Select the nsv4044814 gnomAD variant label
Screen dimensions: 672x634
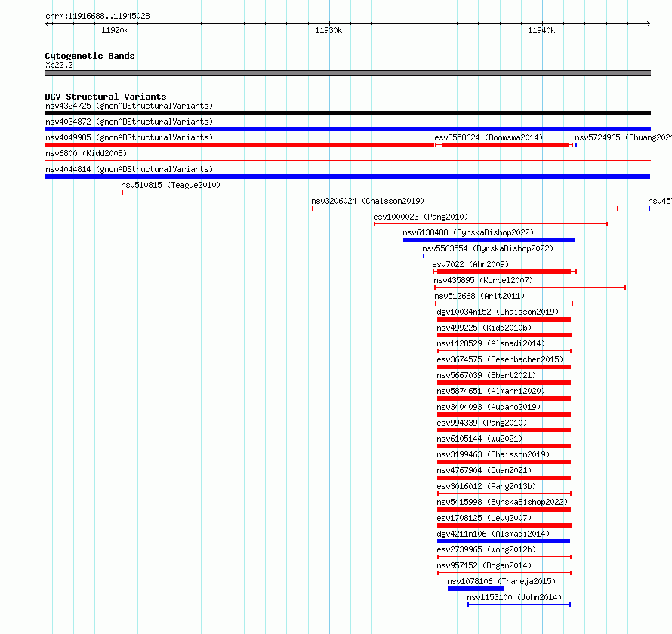point(129,169)
